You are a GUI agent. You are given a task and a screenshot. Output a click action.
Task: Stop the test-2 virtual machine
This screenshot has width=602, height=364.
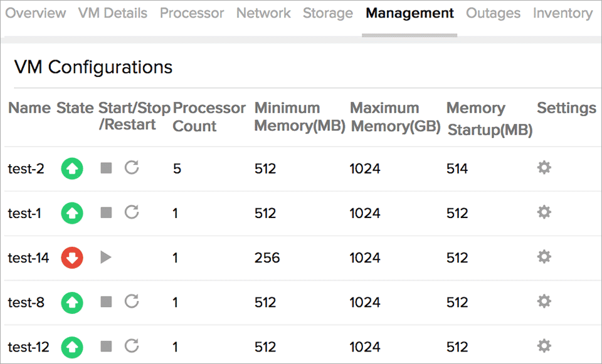pos(105,168)
